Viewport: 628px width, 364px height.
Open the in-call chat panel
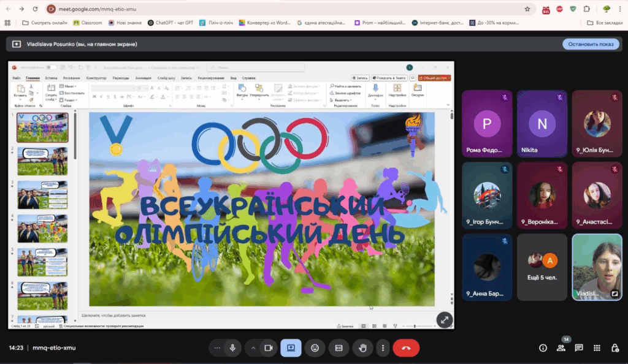579,348
